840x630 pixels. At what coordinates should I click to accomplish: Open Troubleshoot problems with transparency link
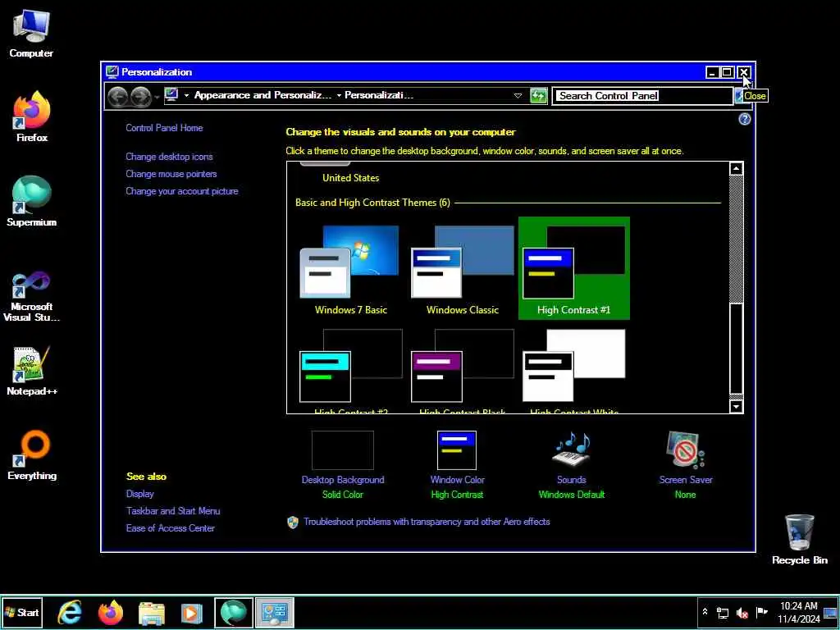(427, 521)
